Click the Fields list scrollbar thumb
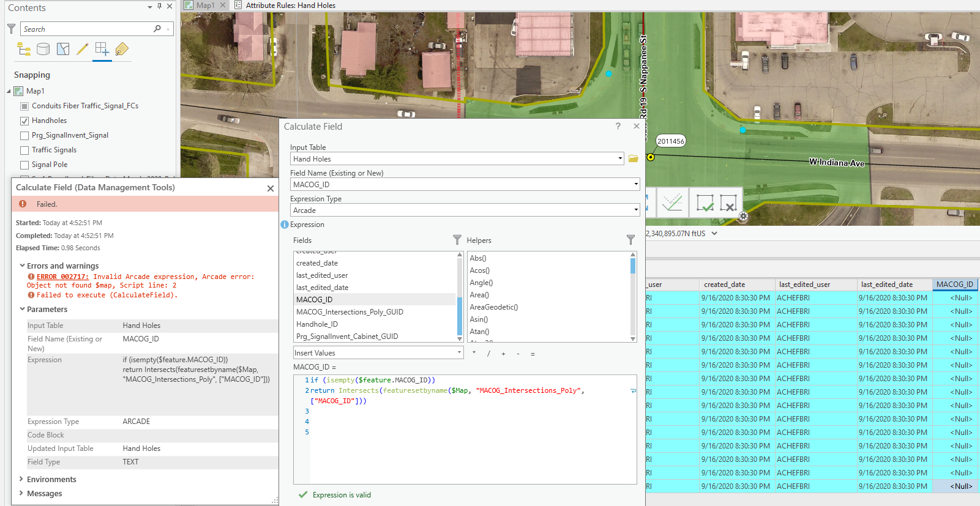This screenshot has height=506, width=980. (460, 316)
